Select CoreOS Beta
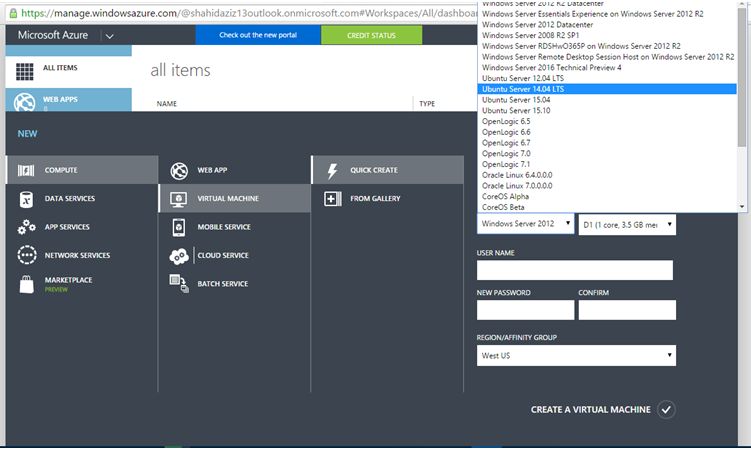This screenshot has height=450, width=751. 607,207
